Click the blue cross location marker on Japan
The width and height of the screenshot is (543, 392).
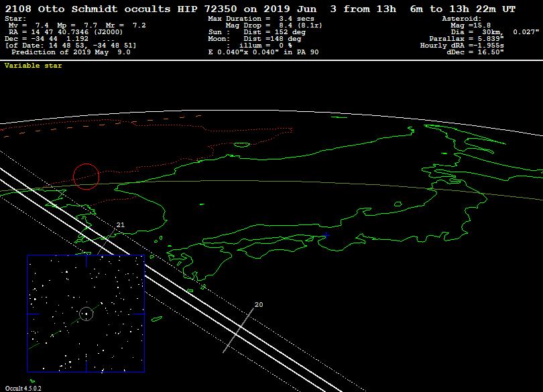click(326, 235)
